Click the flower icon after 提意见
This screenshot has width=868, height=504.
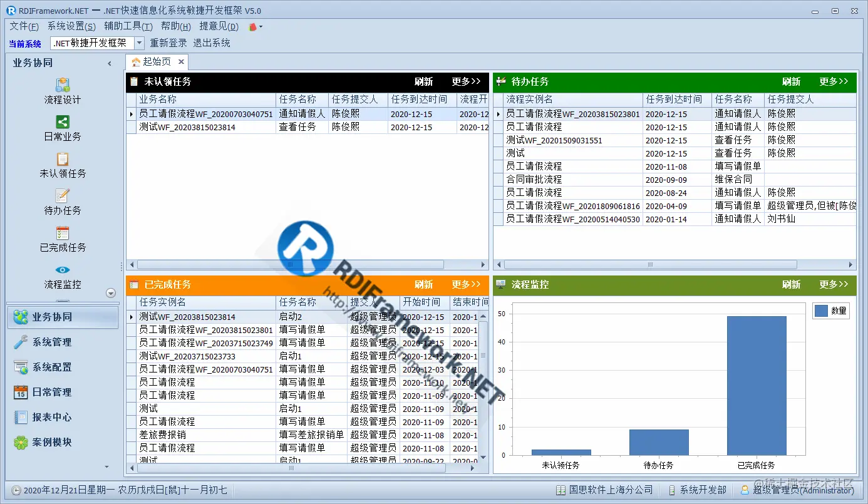pos(253,26)
